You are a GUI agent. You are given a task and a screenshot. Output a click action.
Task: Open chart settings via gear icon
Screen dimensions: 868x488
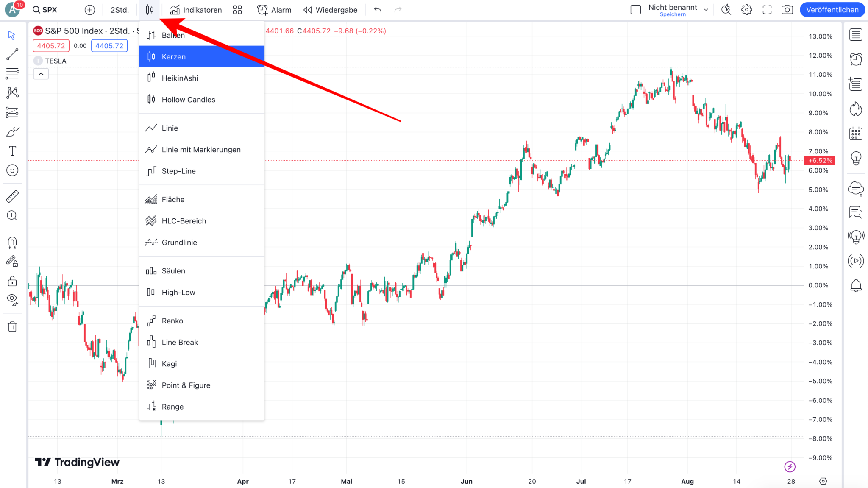746,9
